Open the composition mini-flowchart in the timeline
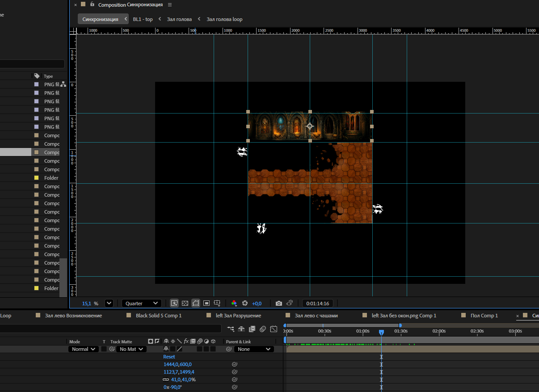This screenshot has width=539, height=392. (231, 329)
